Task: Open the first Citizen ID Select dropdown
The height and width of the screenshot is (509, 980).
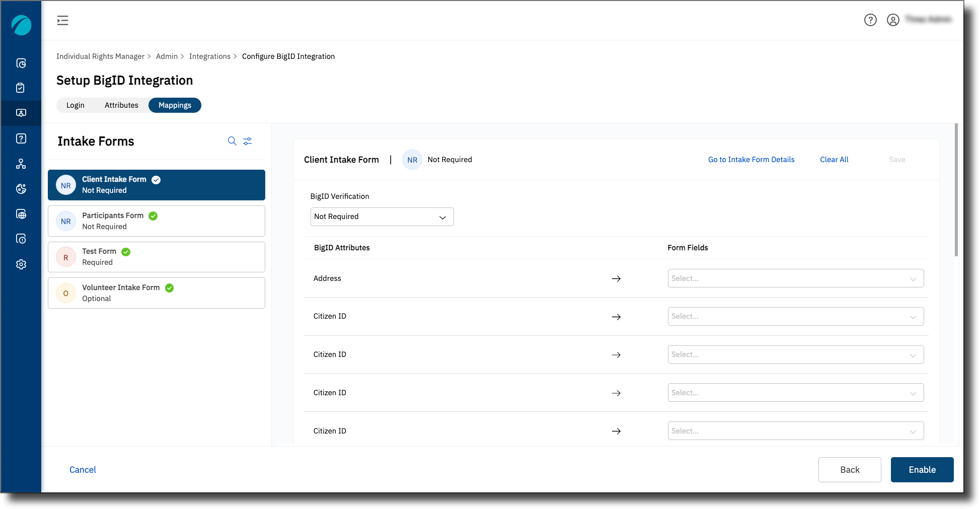Action: point(795,316)
